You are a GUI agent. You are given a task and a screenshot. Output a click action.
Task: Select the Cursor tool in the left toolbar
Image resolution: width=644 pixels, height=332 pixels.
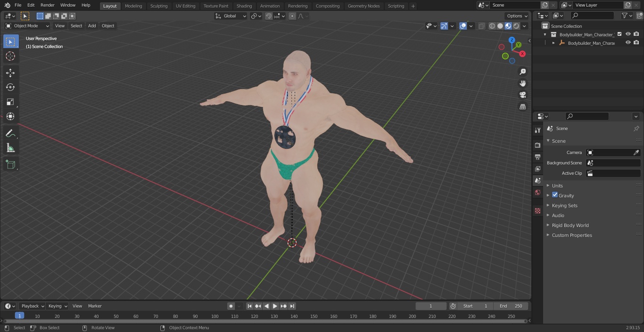pyautogui.click(x=10, y=56)
